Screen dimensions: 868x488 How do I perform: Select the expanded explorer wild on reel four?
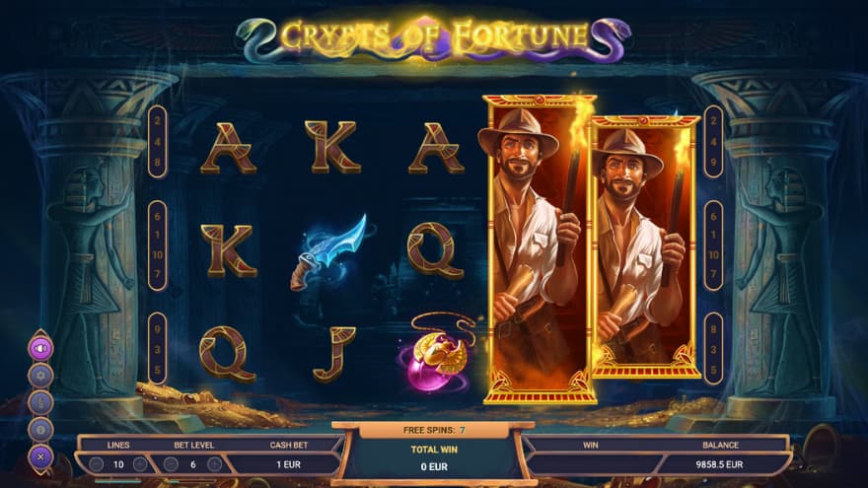(x=539, y=249)
